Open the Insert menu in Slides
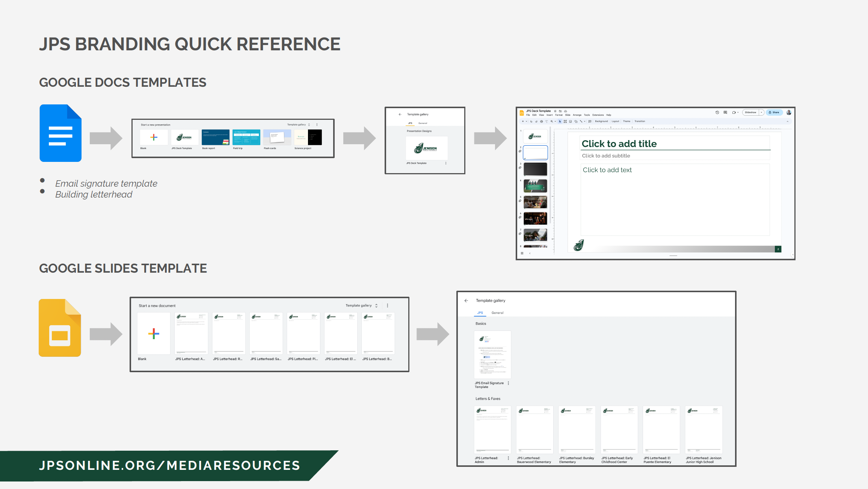 point(549,115)
